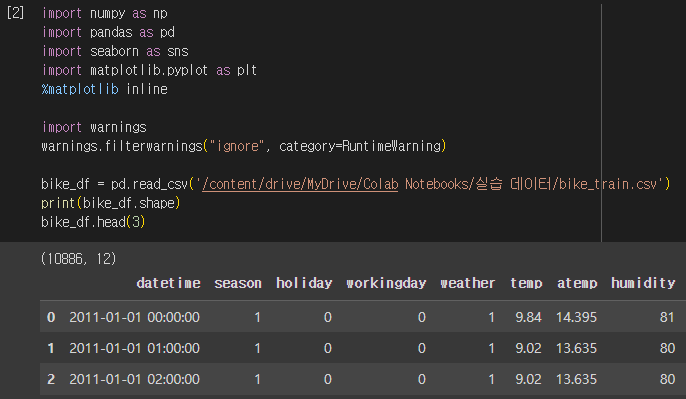The height and width of the screenshot is (399, 686).
Task: Click the 'import warnings' line
Action: pyautogui.click(x=94, y=127)
